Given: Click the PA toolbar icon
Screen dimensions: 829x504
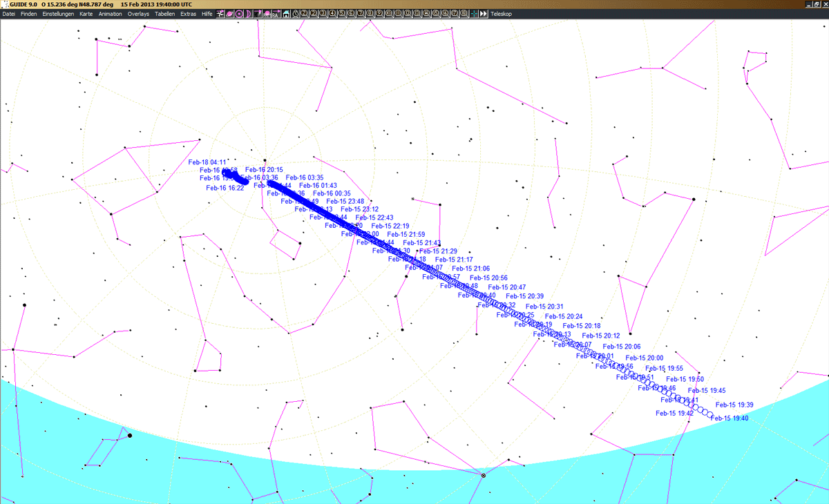Looking at the screenshot, I should (x=276, y=14).
